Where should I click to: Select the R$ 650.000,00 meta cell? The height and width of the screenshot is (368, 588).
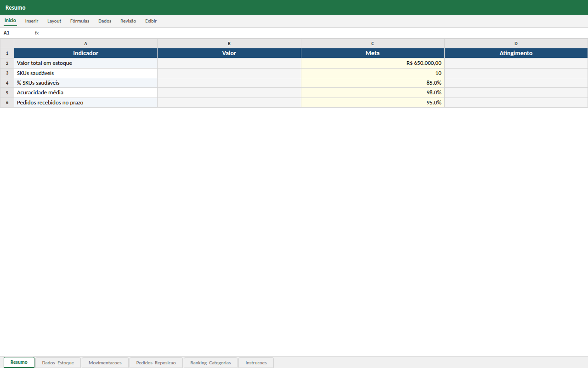(x=373, y=63)
